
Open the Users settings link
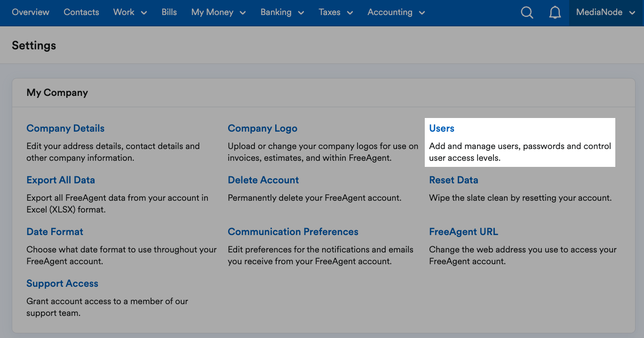(x=441, y=128)
